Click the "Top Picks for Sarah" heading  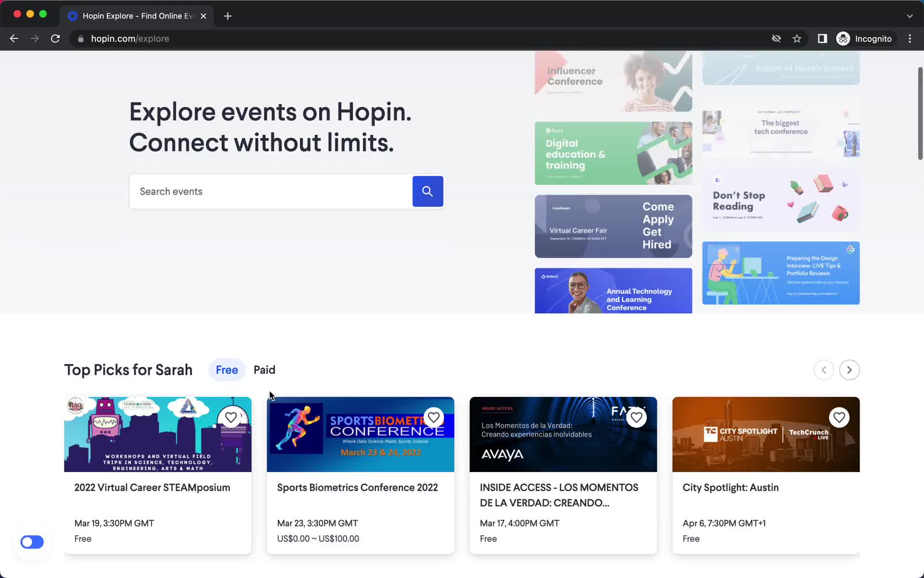pos(128,370)
